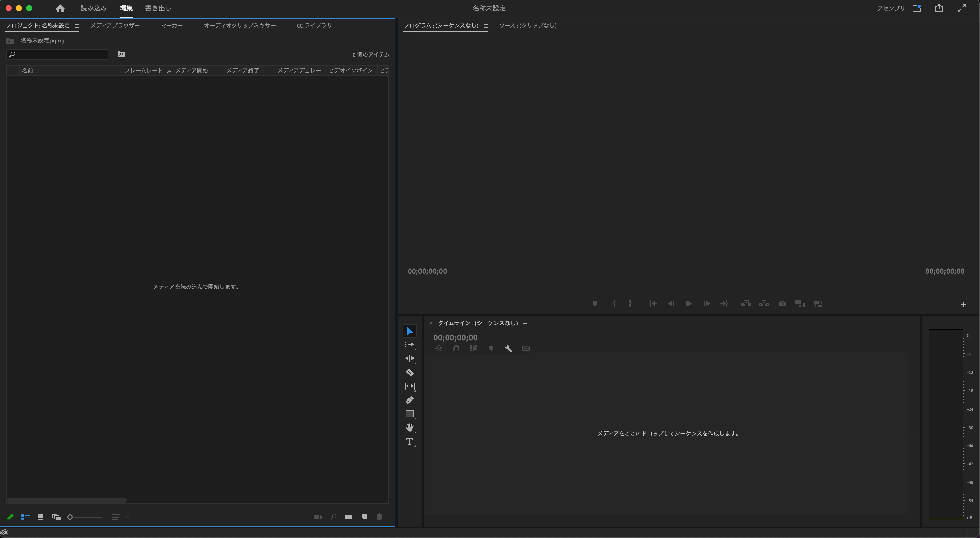Select the Hand tool

click(409, 428)
